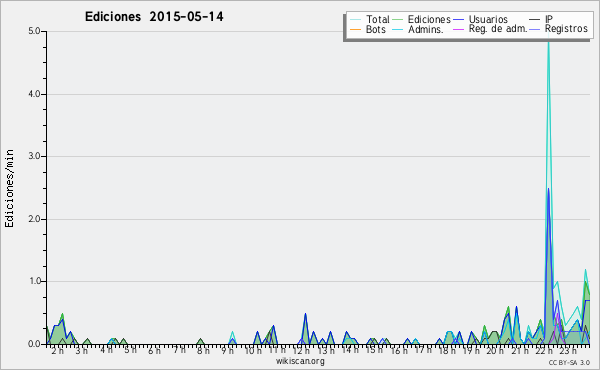This screenshot has height=370, width=600.
Task: Click the Usuarios legend blue line
Action: pyautogui.click(x=458, y=20)
